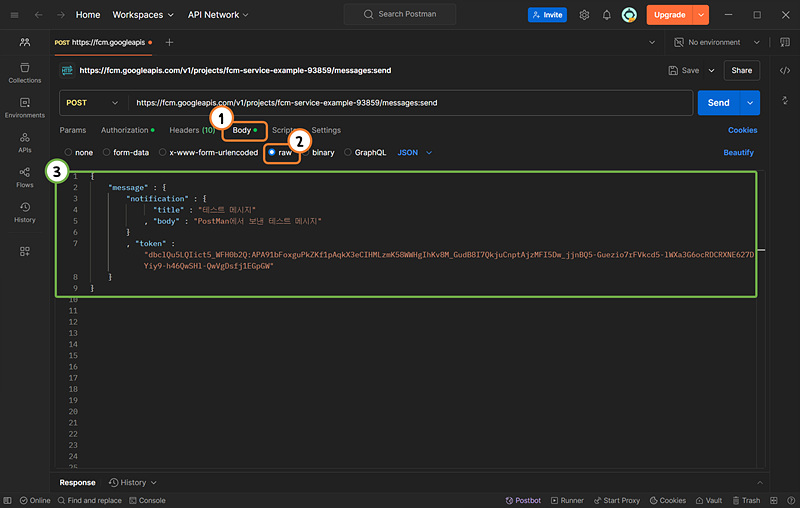Screen dimensions: 800x508
Task: Click the Upgrade button
Action: (669, 15)
